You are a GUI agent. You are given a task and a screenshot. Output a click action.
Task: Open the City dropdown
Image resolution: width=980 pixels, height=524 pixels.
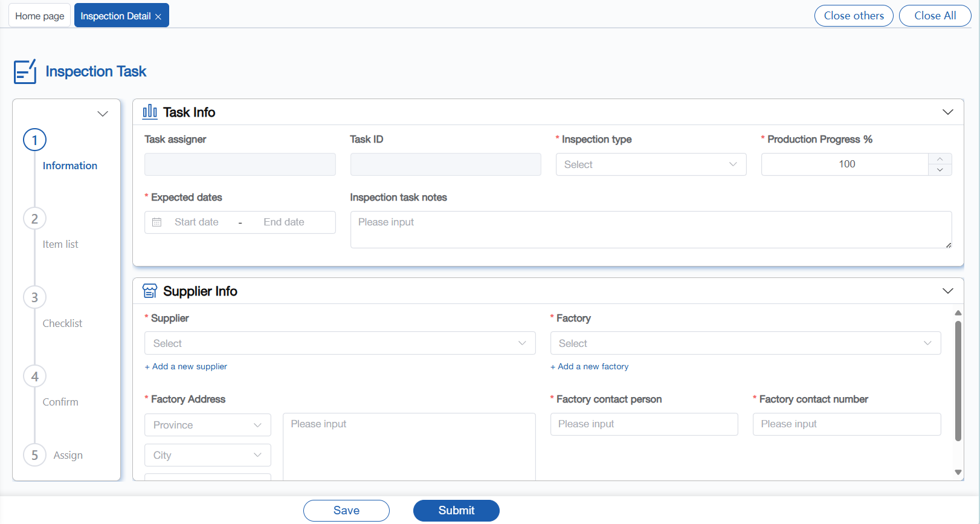[x=207, y=455]
